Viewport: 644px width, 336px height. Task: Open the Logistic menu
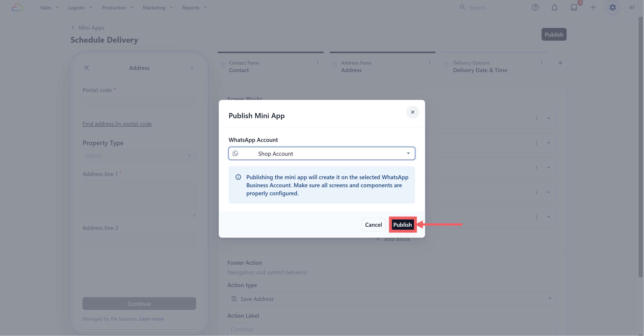pos(80,8)
